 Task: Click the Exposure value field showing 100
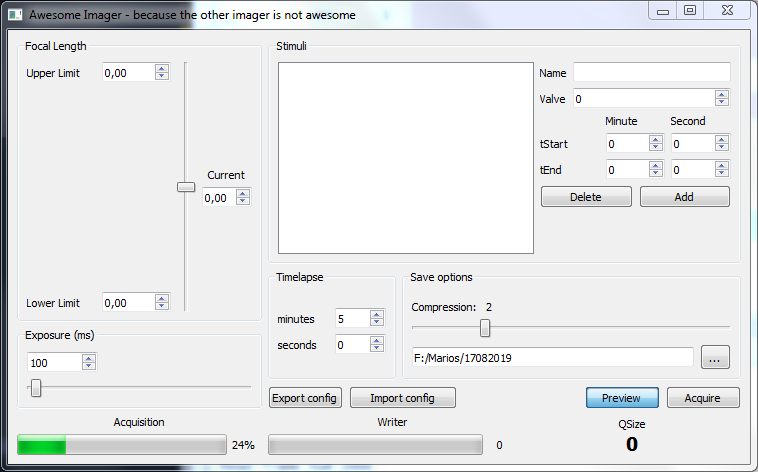click(55, 363)
